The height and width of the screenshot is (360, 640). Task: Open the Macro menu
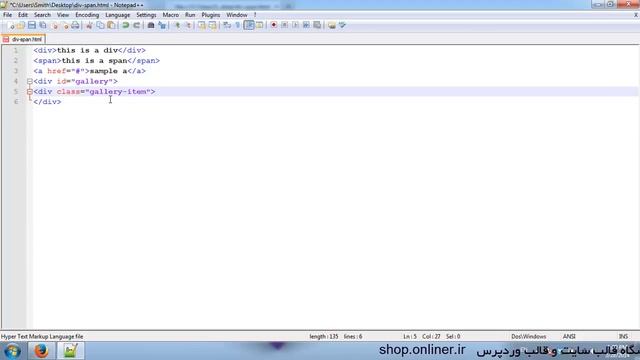[171, 15]
